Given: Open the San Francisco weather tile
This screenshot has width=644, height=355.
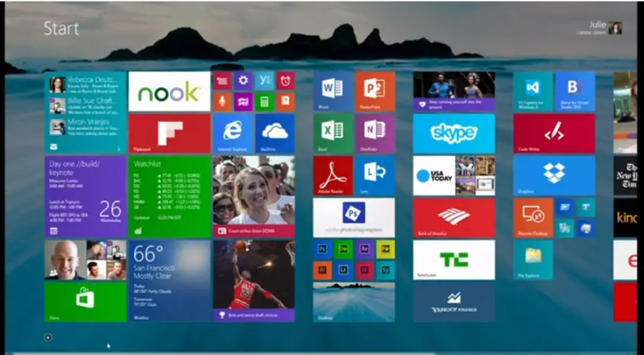Looking at the screenshot, I should coord(169,281).
